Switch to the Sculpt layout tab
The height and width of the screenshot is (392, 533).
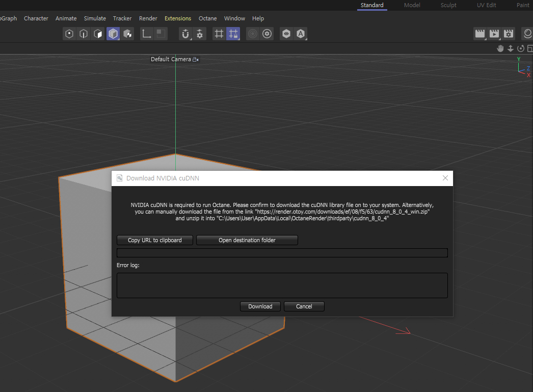click(448, 5)
